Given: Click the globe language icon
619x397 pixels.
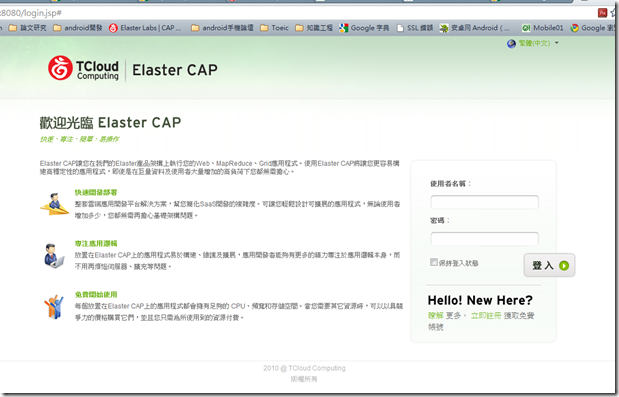Looking at the screenshot, I should pos(511,43).
